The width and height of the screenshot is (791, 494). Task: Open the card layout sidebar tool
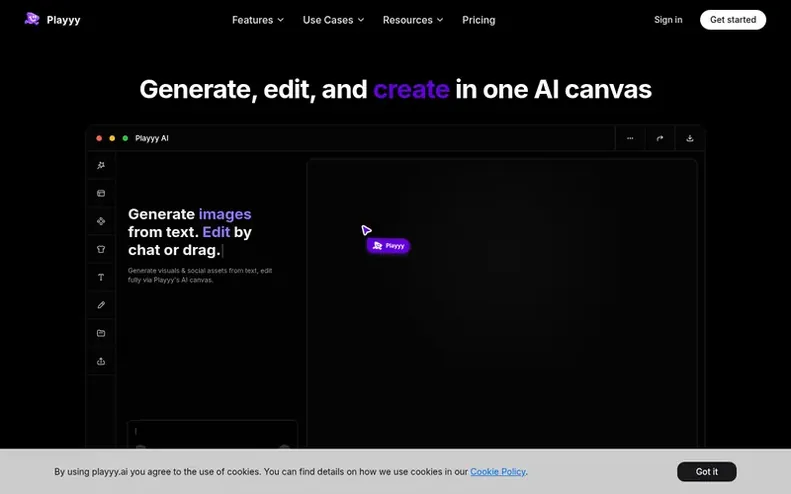point(101,193)
